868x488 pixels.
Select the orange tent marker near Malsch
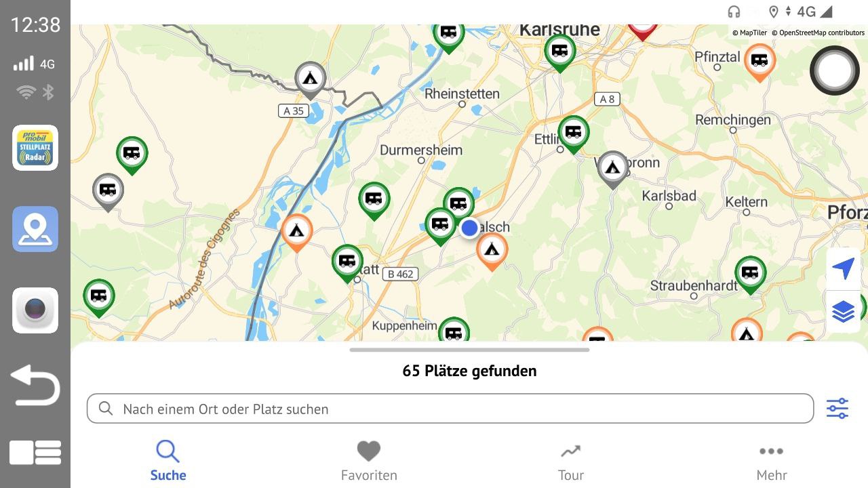click(x=492, y=250)
